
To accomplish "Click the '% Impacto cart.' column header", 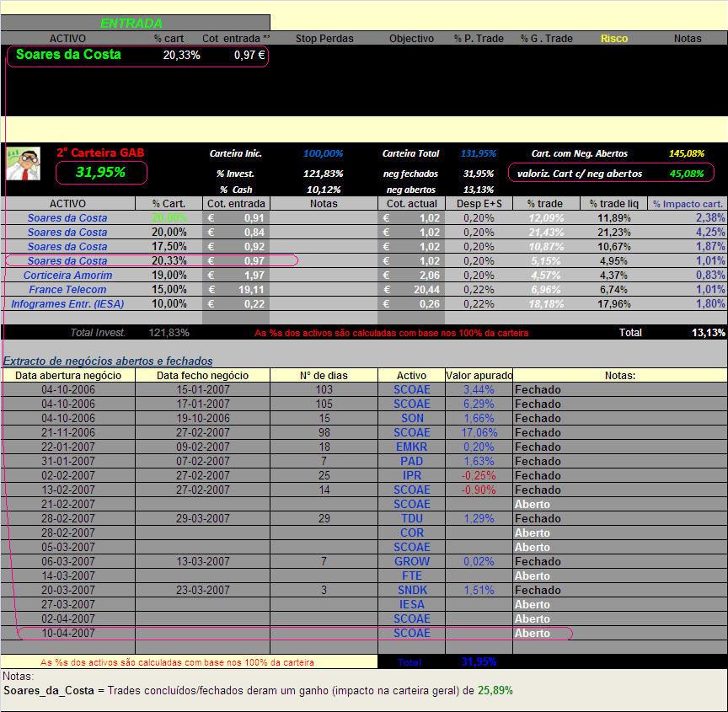I will tap(688, 204).
